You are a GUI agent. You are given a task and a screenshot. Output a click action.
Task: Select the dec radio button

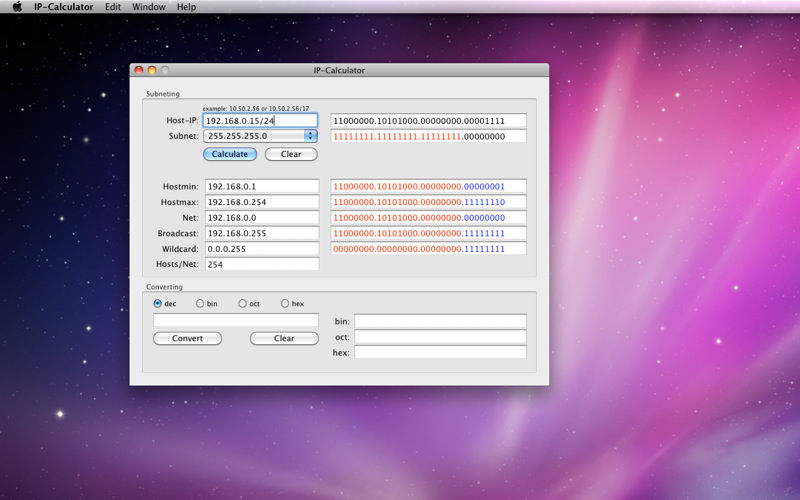pos(158,304)
